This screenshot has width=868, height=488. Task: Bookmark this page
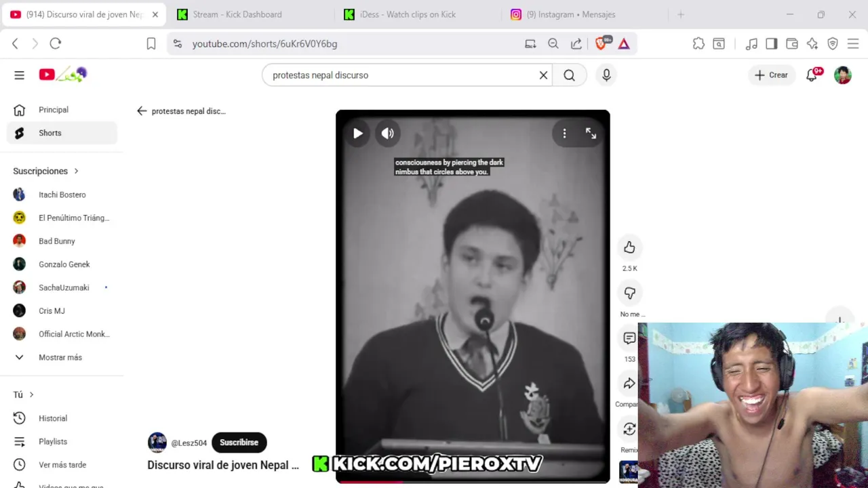coord(151,43)
